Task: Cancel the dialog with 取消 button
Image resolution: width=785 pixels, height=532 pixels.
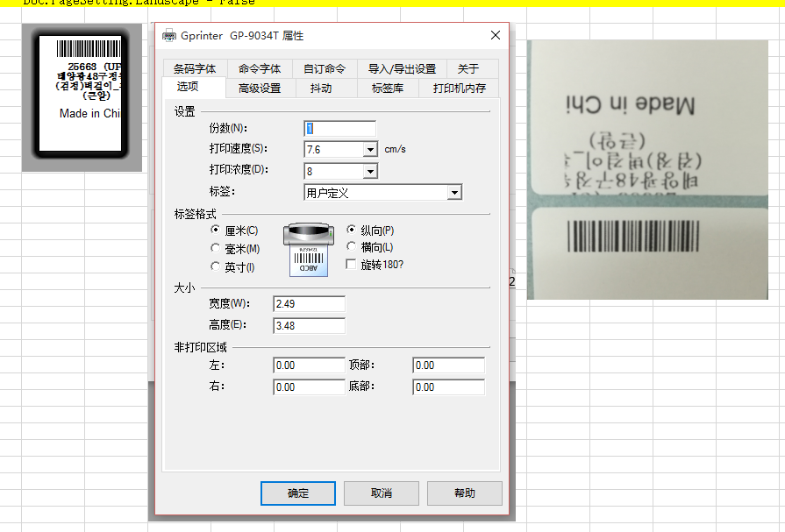Action: pos(381,493)
